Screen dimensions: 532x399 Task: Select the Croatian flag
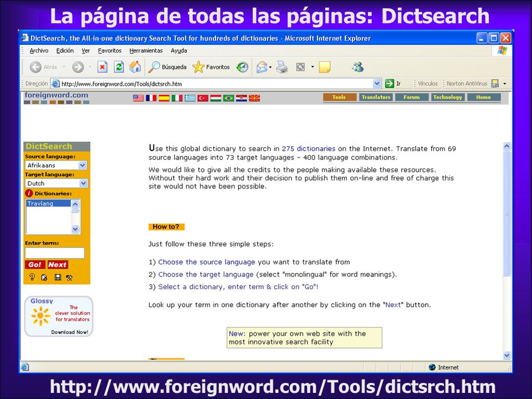(242, 98)
